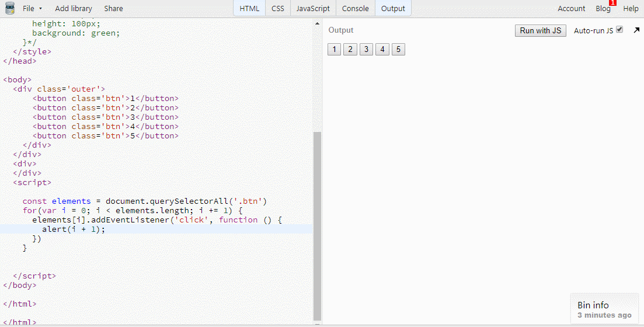The height and width of the screenshot is (327, 644).
Task: Open the Share menu
Action: click(113, 8)
